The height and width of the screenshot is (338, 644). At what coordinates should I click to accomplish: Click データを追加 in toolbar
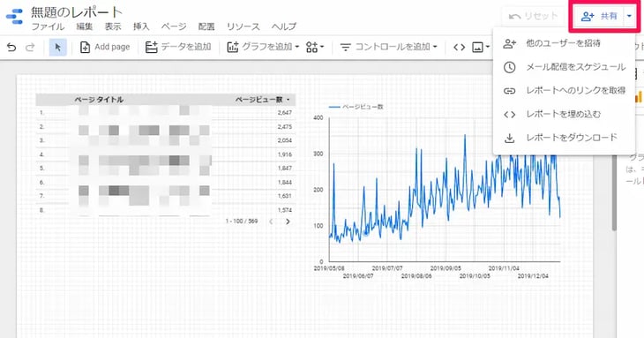pyautogui.click(x=178, y=48)
